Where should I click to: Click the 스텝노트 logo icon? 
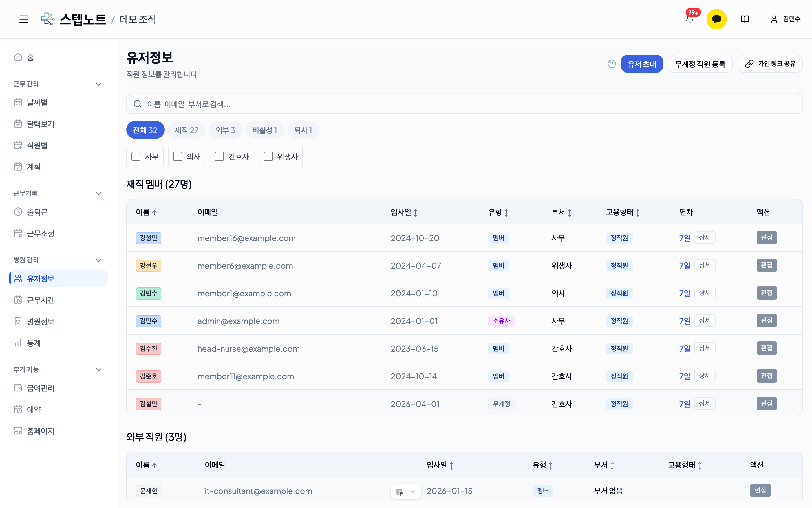(x=48, y=19)
